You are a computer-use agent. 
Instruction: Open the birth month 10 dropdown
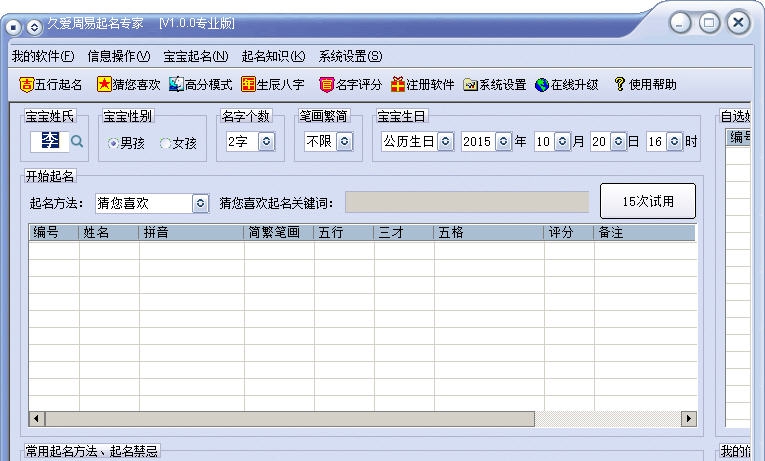point(563,141)
